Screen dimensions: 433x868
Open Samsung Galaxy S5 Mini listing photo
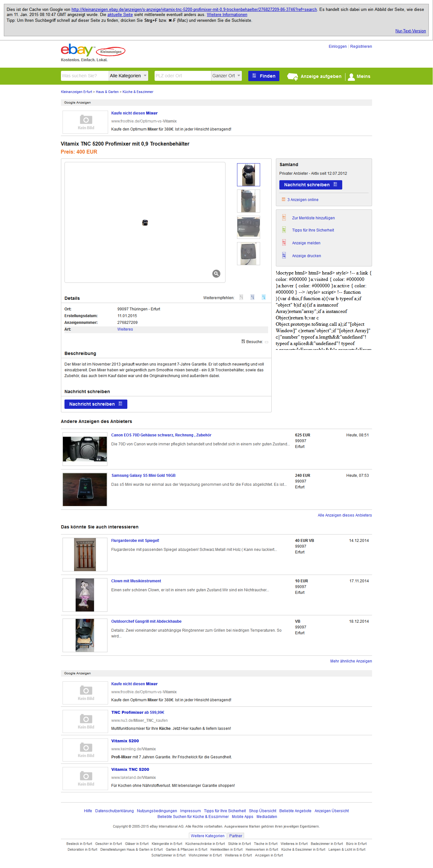(x=85, y=489)
